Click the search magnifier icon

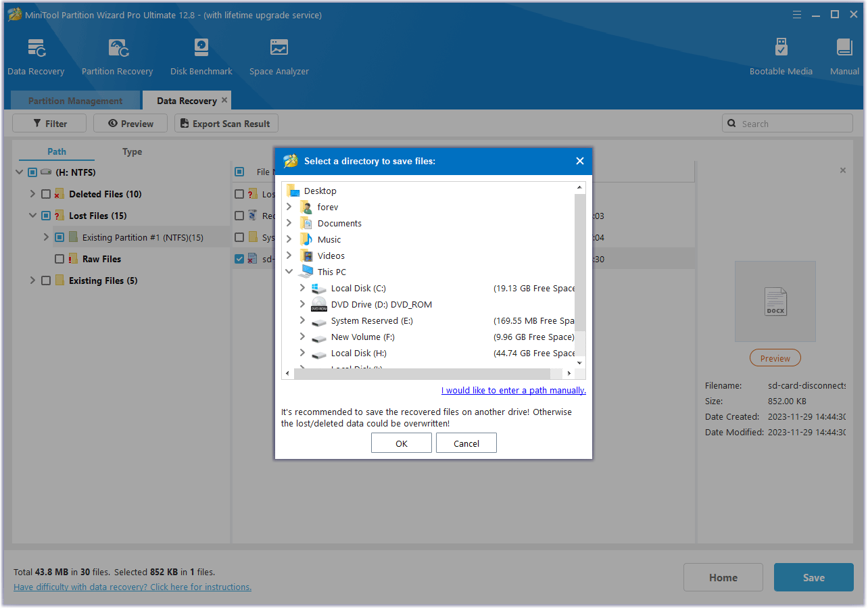point(731,123)
